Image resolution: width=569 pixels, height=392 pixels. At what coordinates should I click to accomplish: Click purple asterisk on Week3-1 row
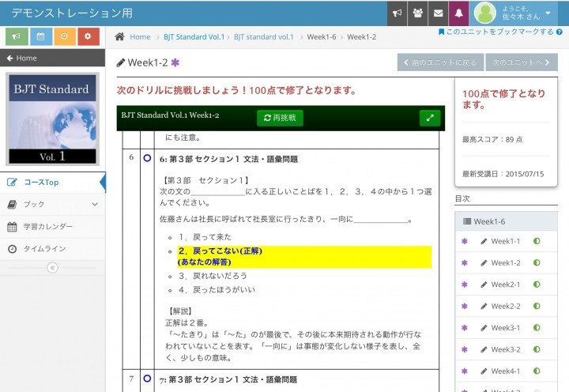pos(465,328)
